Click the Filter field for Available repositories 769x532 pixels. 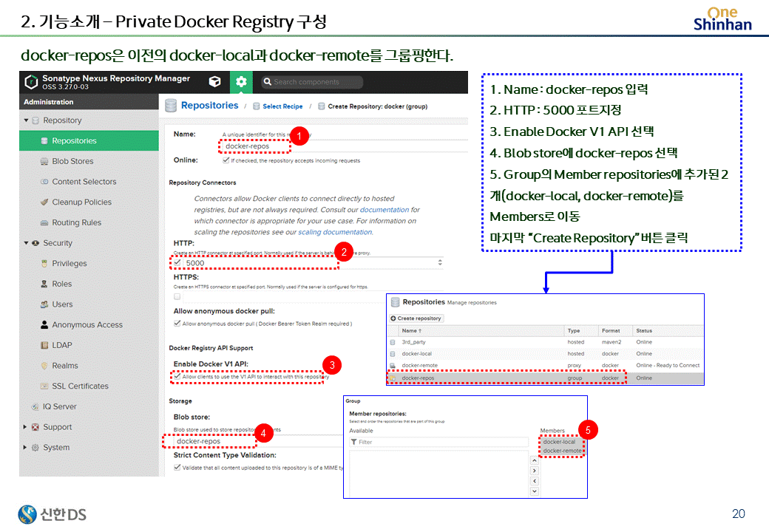pyautogui.click(x=438, y=442)
